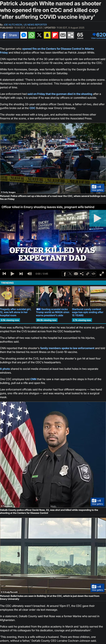106x644 pixels.
Task: Share article via WhatsApp icon
Action: [31, 35]
